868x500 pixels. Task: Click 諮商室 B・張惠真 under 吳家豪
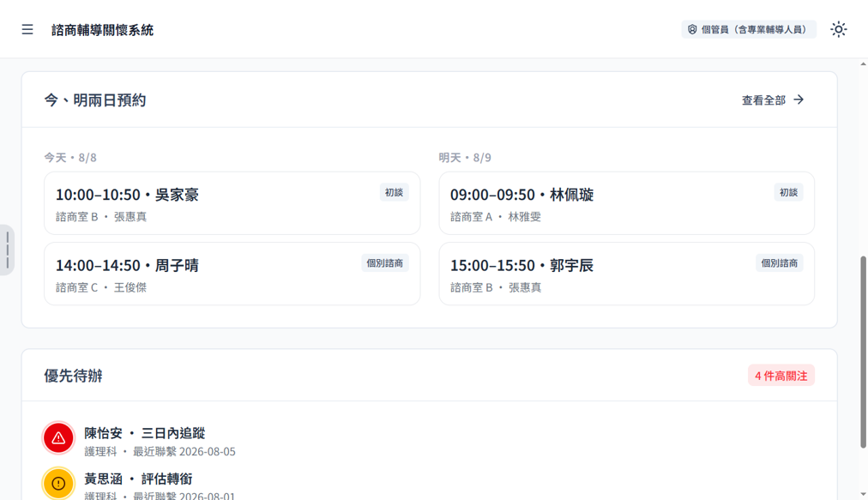click(101, 217)
